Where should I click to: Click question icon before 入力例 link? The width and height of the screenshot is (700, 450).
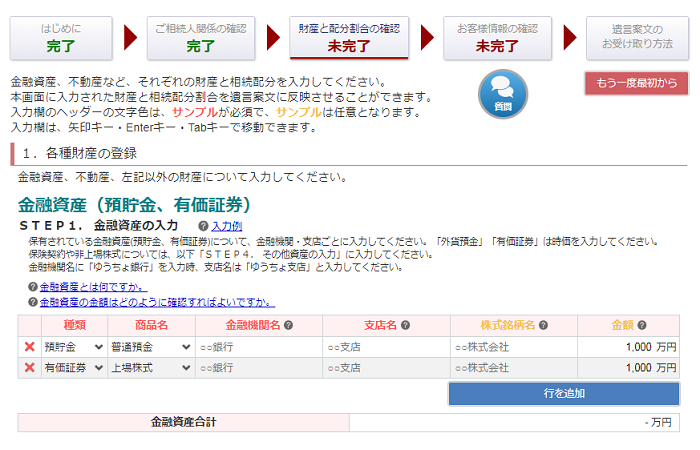pos(204,226)
